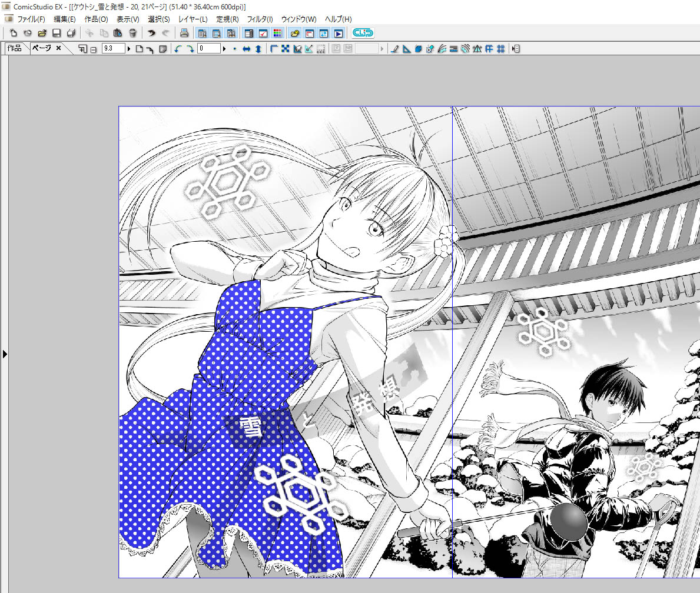Image resolution: width=700 pixels, height=593 pixels.
Task: Expand the collapsed left side panel arrow
Action: [5, 354]
